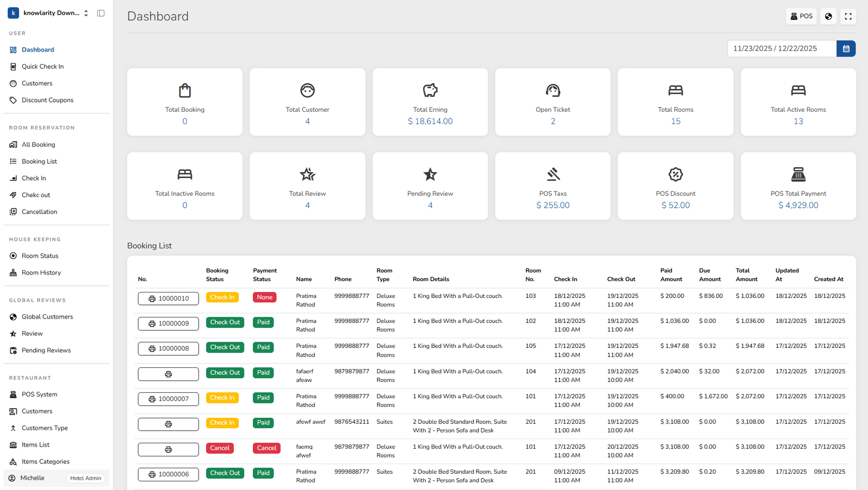
Task: Click the date range input field
Action: pos(781,49)
